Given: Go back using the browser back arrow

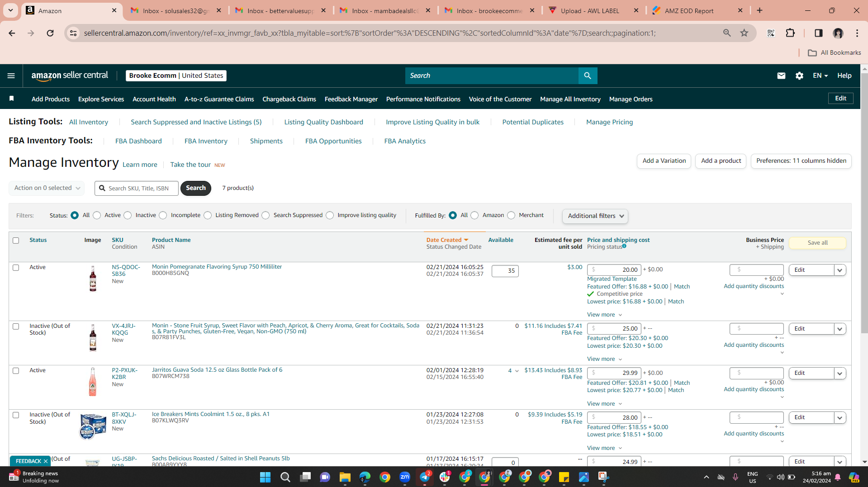Looking at the screenshot, I should (12, 33).
